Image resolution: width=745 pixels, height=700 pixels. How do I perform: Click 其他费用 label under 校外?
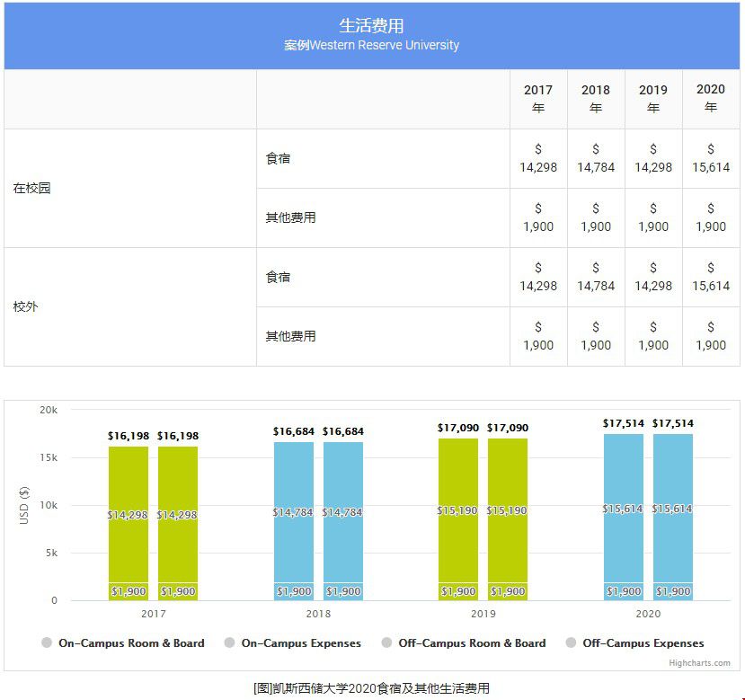click(291, 336)
